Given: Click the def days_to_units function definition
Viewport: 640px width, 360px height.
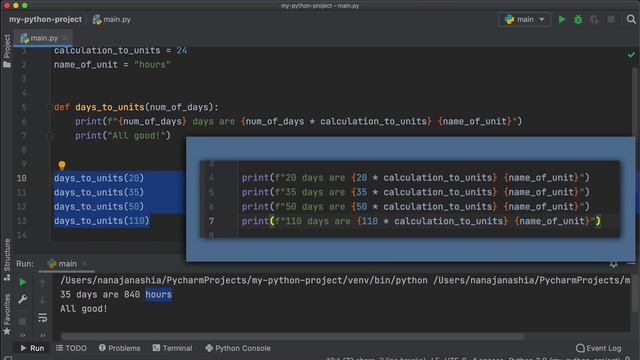Looking at the screenshot, I should (x=136, y=107).
